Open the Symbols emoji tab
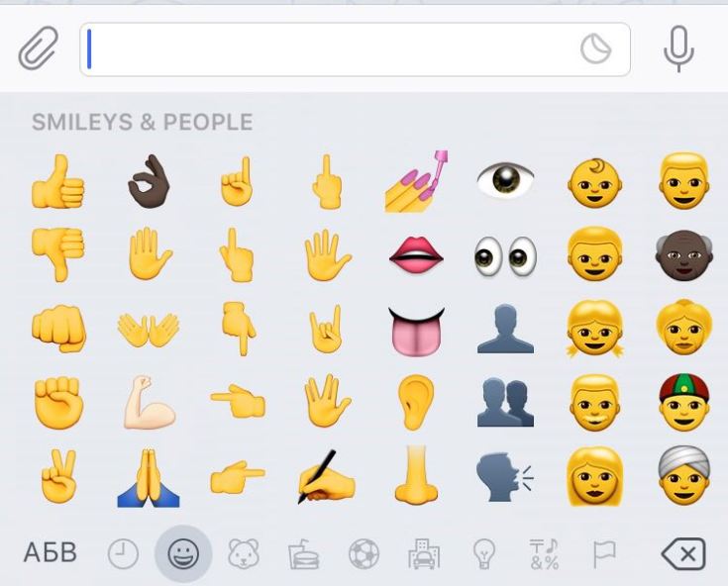 [x=544, y=553]
